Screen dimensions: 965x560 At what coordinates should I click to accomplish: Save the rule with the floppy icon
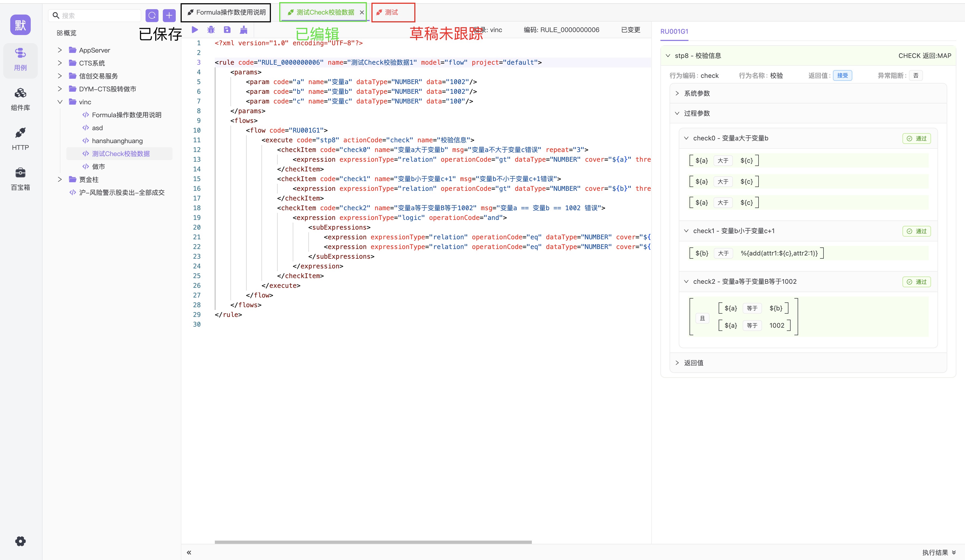click(x=227, y=29)
